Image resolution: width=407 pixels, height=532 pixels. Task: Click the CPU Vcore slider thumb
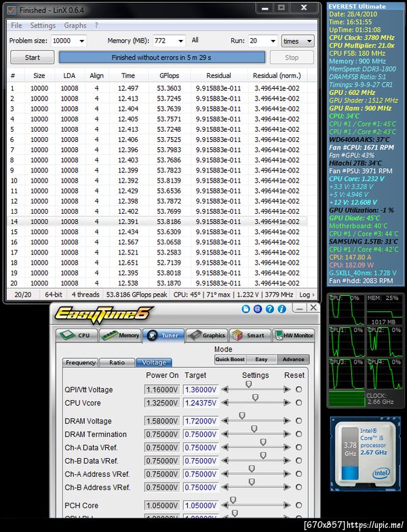tap(255, 398)
